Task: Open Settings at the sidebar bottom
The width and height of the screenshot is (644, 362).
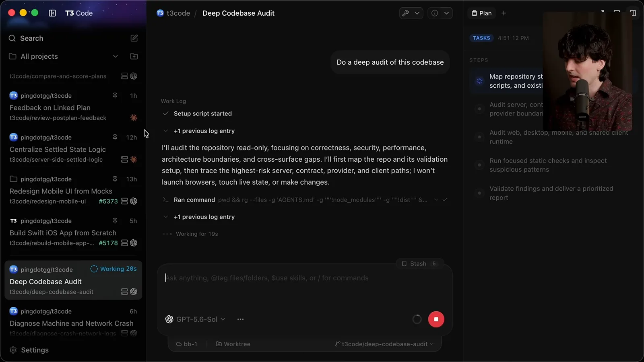Action: pos(29,350)
